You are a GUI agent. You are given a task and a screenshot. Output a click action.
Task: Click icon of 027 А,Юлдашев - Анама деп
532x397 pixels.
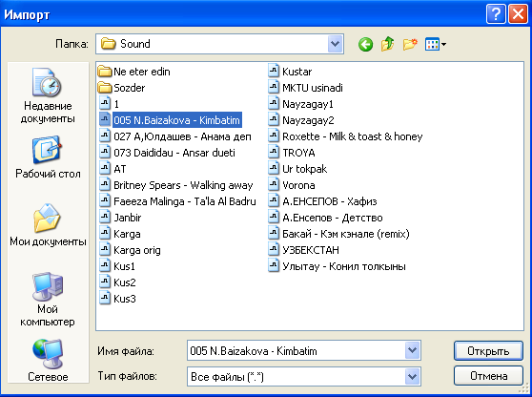tap(105, 136)
